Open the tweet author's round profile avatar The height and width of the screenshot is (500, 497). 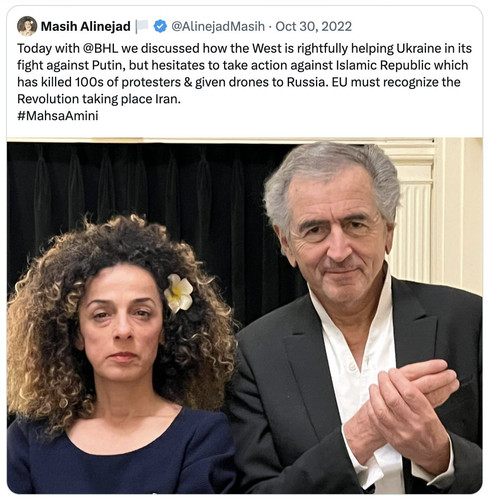tap(27, 26)
